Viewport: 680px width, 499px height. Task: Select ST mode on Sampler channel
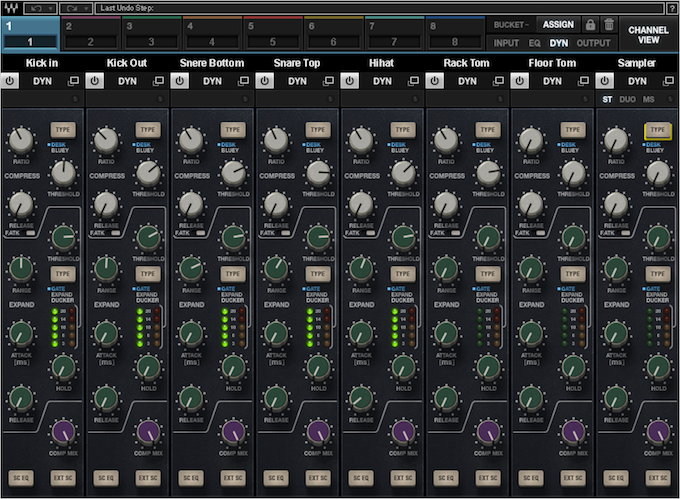pyautogui.click(x=607, y=99)
